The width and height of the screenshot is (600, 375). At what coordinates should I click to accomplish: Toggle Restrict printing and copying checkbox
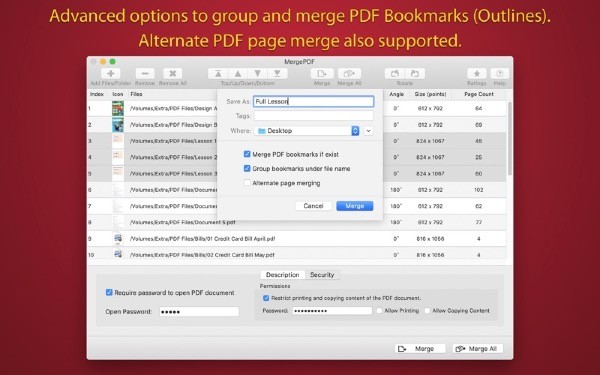(x=266, y=298)
